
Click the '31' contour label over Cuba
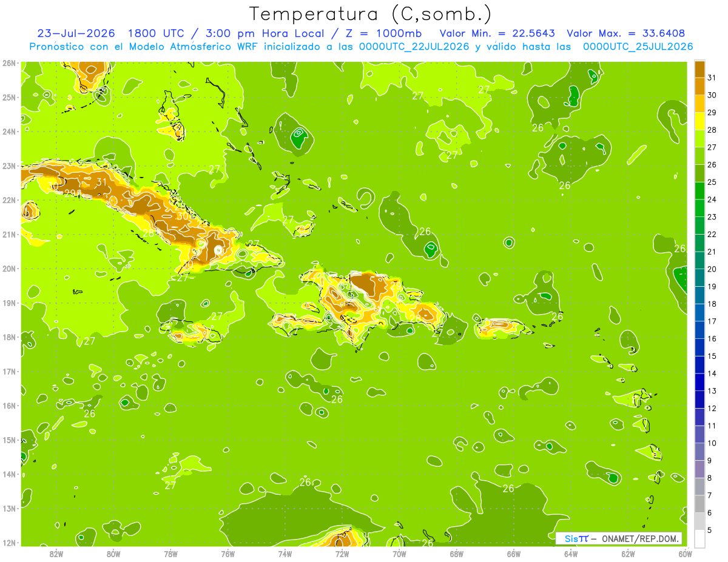(101, 181)
